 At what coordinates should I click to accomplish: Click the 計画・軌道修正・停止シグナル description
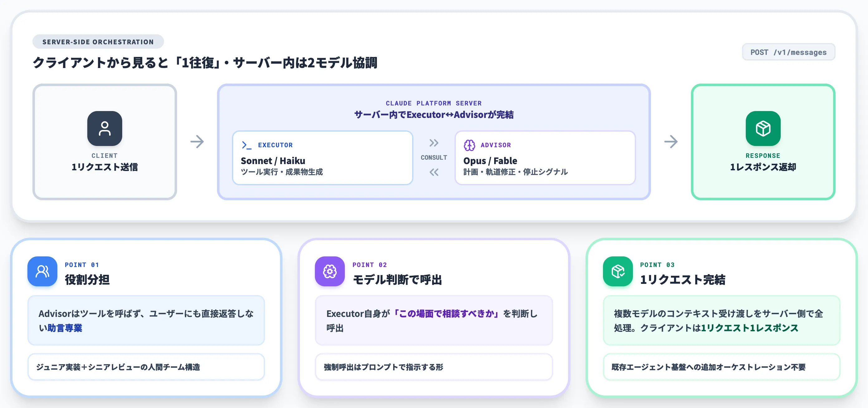click(516, 172)
